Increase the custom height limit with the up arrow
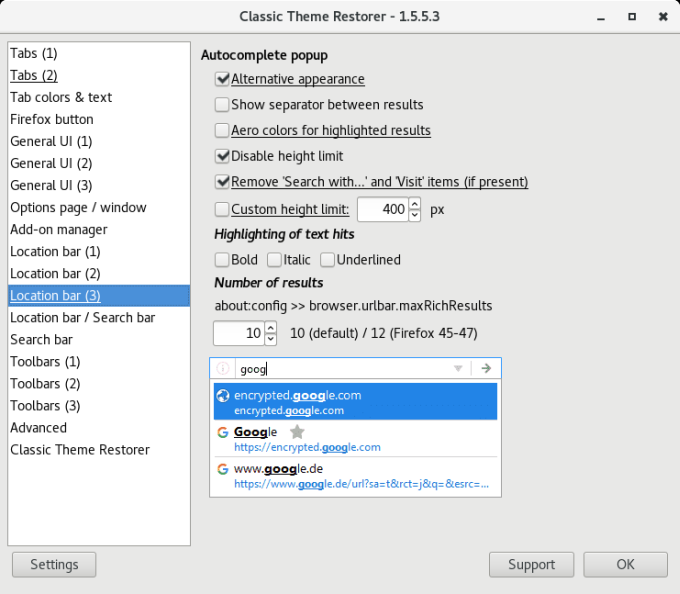Image resolution: width=680 pixels, height=594 pixels. coord(415,203)
